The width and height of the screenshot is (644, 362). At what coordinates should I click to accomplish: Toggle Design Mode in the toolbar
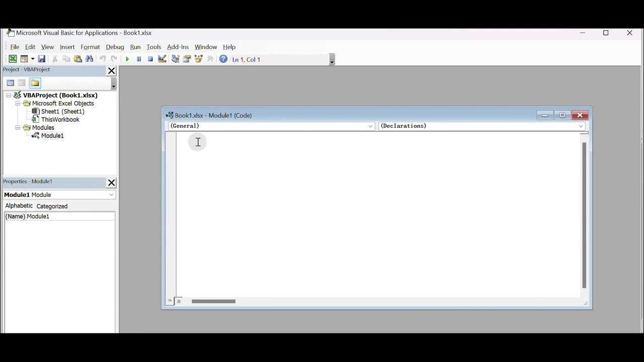[x=162, y=59]
